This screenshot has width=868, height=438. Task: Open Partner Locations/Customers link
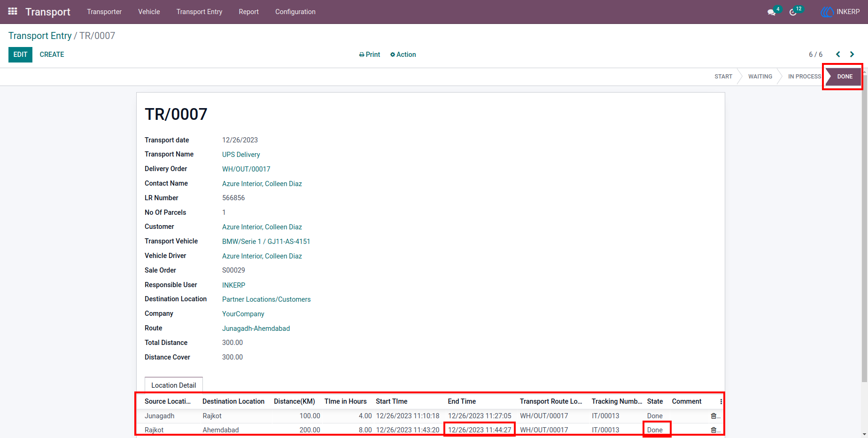tap(266, 299)
